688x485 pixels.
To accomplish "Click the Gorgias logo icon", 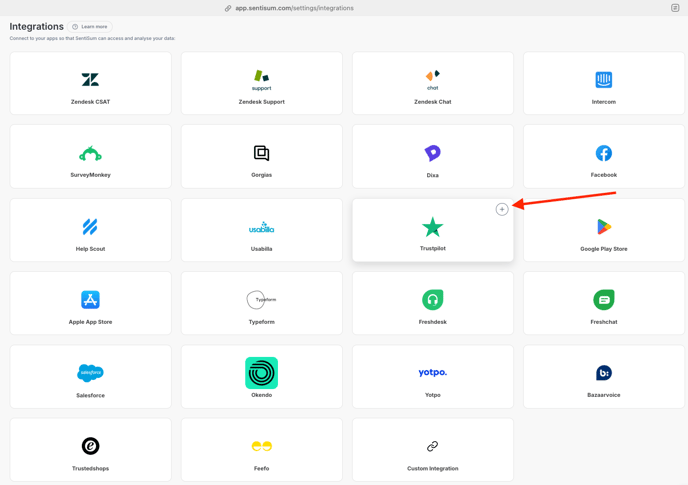I will pos(262,153).
